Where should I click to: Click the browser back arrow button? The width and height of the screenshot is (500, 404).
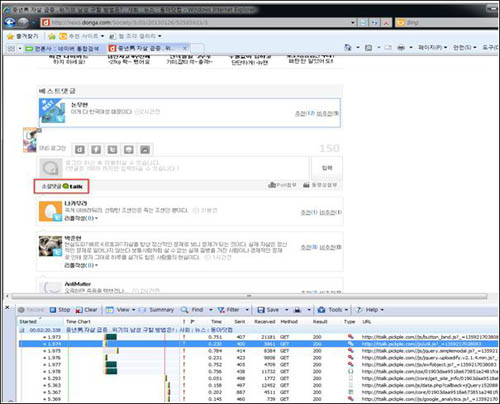10,22
